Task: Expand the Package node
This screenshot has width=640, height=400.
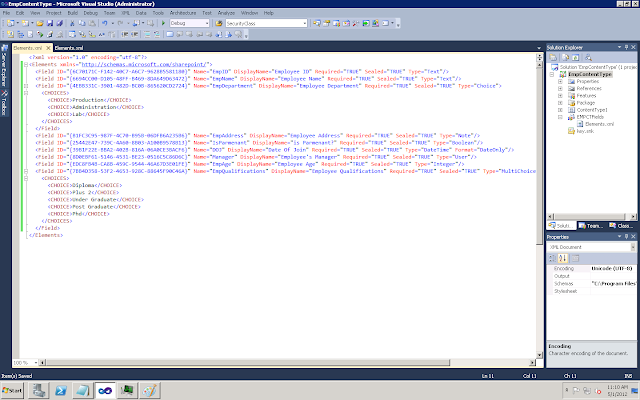Action: point(560,103)
